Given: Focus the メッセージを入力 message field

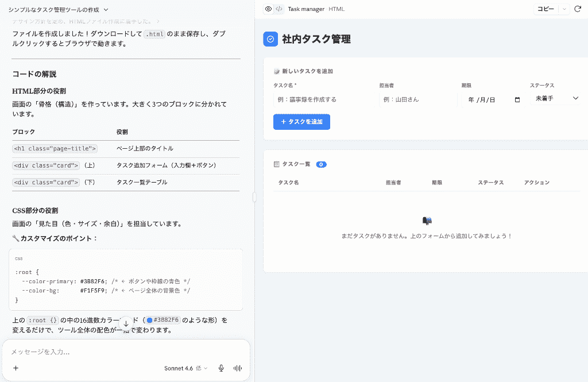Looking at the screenshot, I should coord(126,352).
